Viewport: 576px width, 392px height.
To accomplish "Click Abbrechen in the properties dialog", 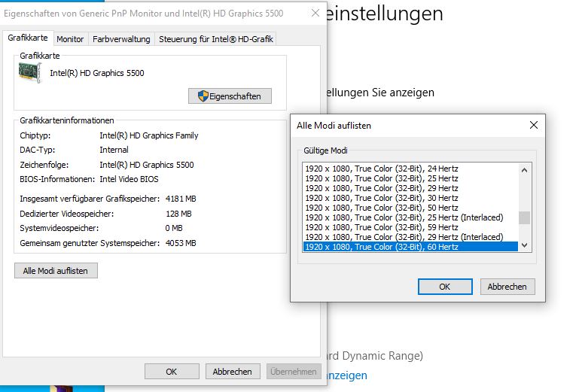I will click(233, 372).
